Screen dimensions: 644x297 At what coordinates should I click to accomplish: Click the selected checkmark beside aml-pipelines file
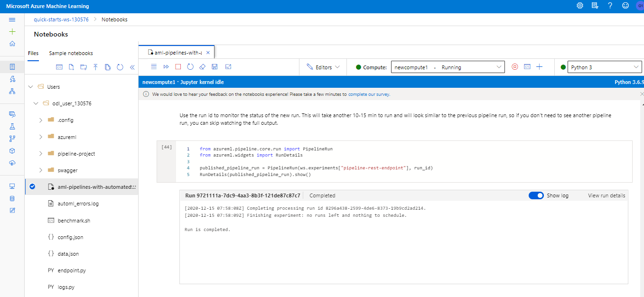coord(32,186)
